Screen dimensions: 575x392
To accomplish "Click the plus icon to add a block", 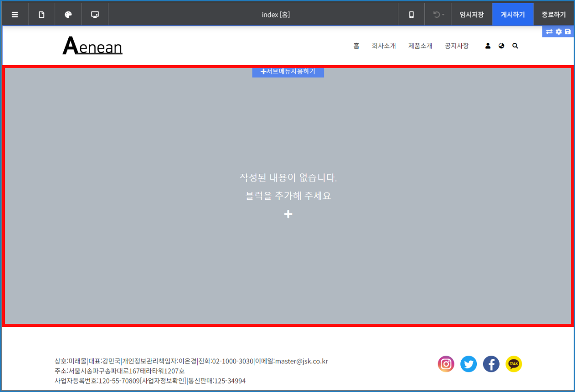I will [x=288, y=215].
